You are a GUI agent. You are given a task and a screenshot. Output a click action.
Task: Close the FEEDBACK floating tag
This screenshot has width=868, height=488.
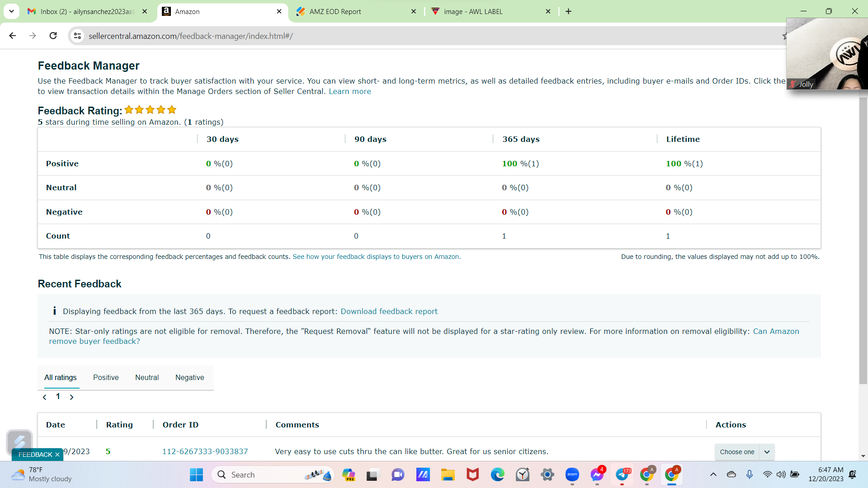pyautogui.click(x=57, y=455)
